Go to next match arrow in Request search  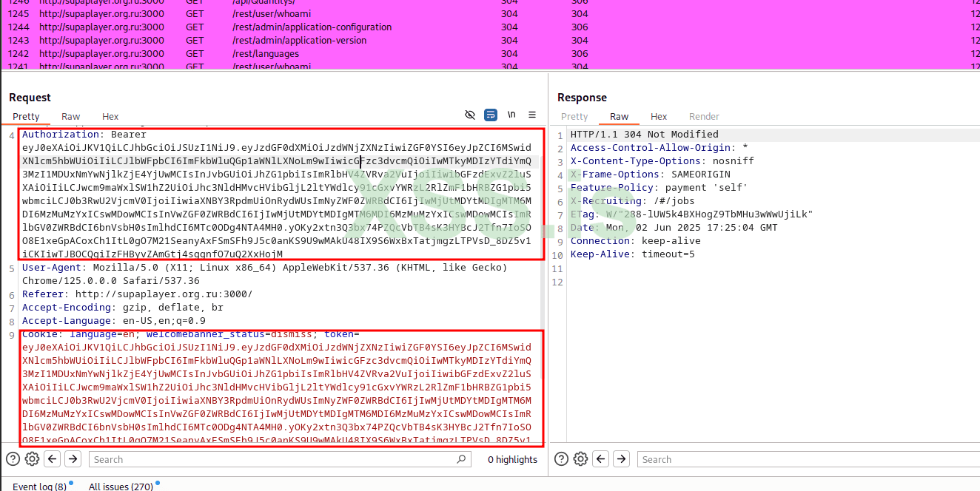(x=73, y=459)
